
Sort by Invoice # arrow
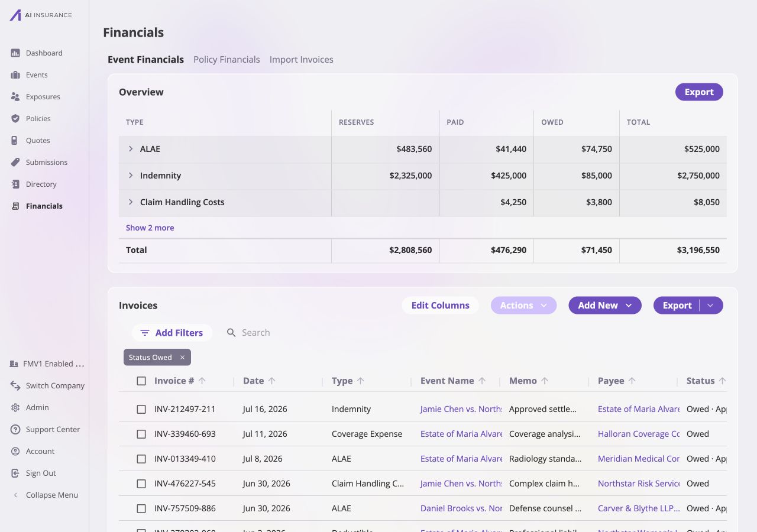pyautogui.click(x=202, y=381)
